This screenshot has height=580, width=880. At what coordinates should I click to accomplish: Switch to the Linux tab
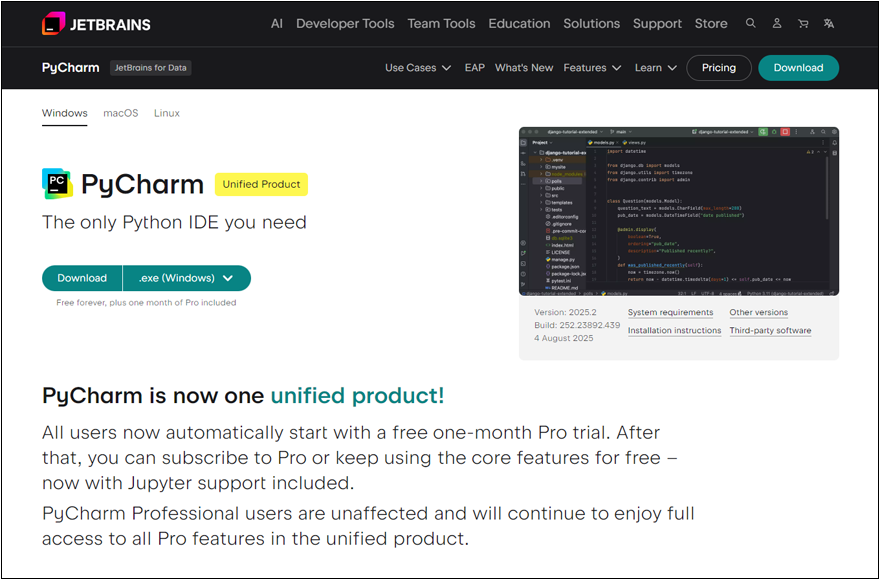tap(167, 113)
